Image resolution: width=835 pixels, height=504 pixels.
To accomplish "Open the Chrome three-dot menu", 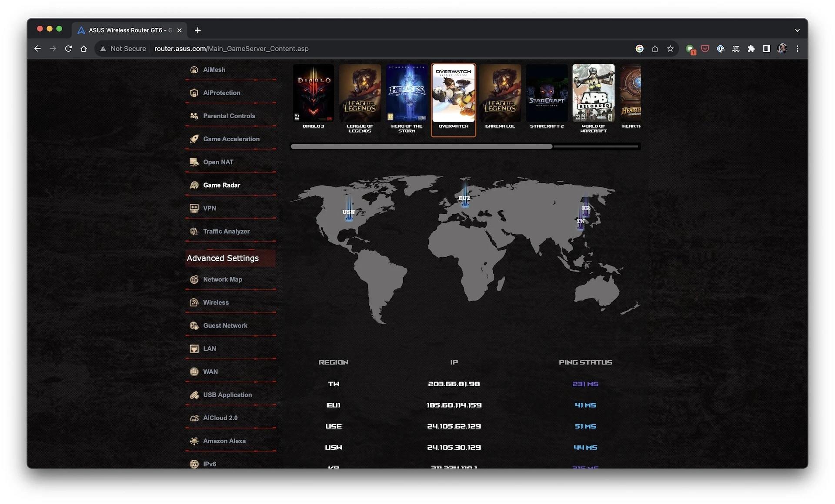I will click(797, 49).
